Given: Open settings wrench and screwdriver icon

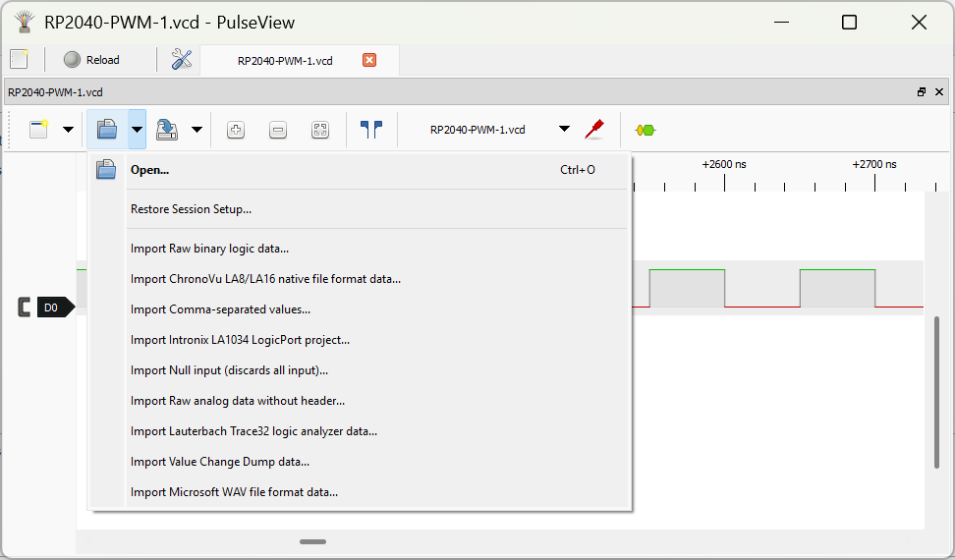Looking at the screenshot, I should tap(182, 59).
